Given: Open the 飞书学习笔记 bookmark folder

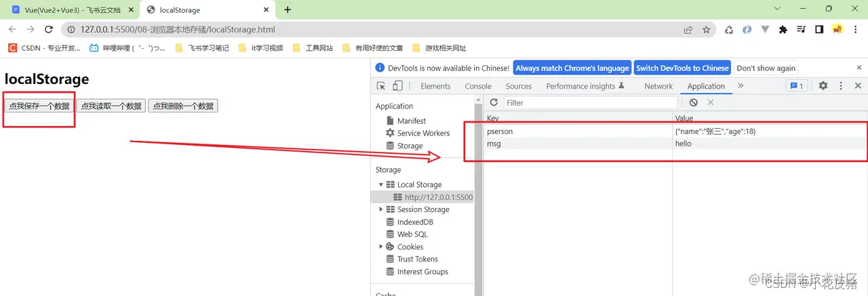Looking at the screenshot, I should 202,48.
